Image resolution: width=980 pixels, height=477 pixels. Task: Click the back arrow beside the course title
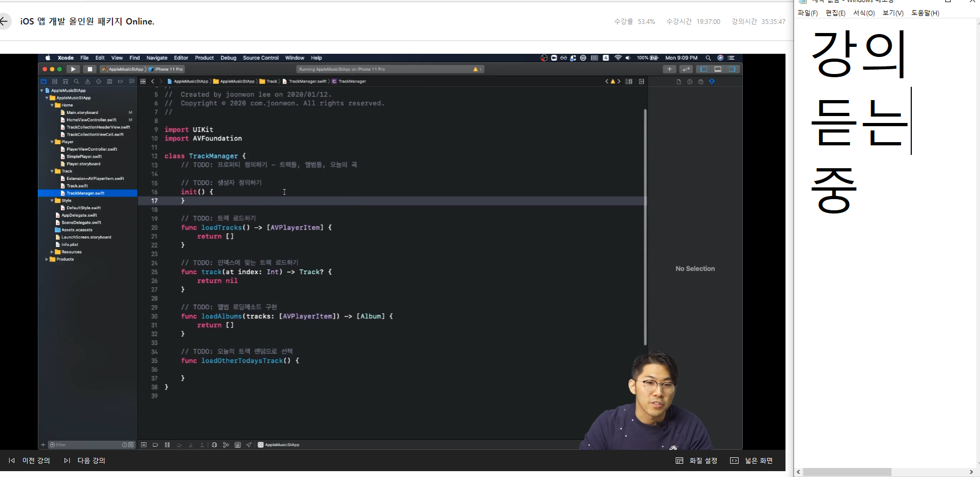pos(4,21)
